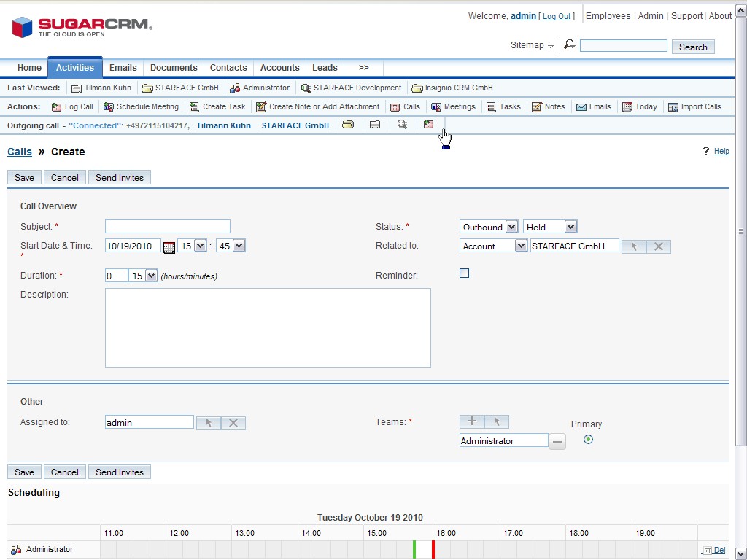Select the Primary team radio button
Image resolution: width=747 pixels, height=560 pixels.
(x=588, y=440)
